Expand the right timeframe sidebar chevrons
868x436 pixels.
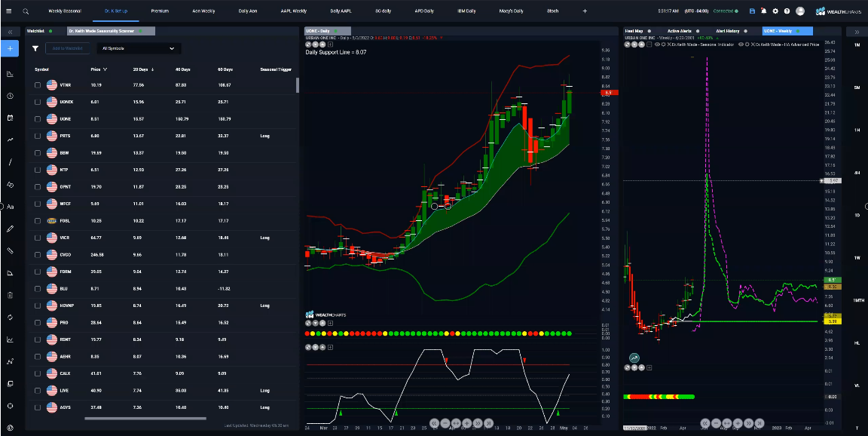857,32
